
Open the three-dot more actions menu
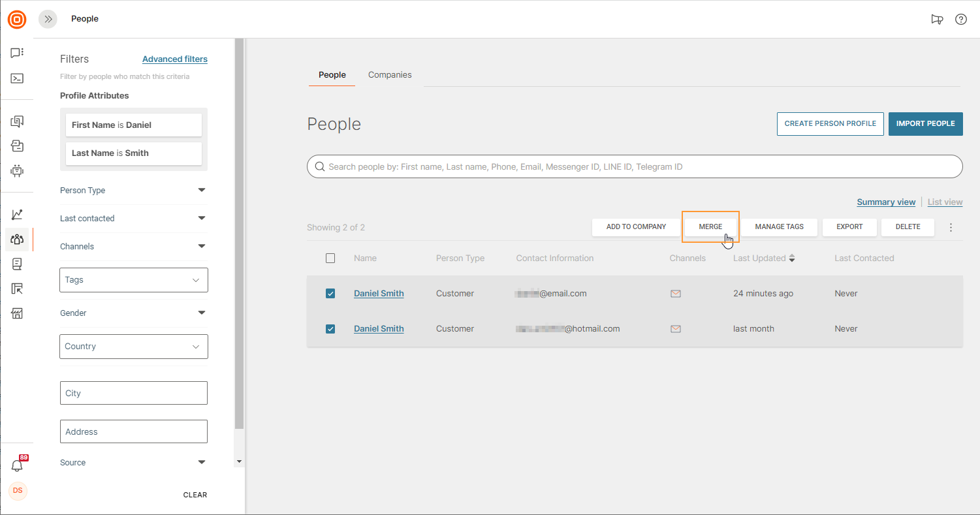pyautogui.click(x=951, y=227)
